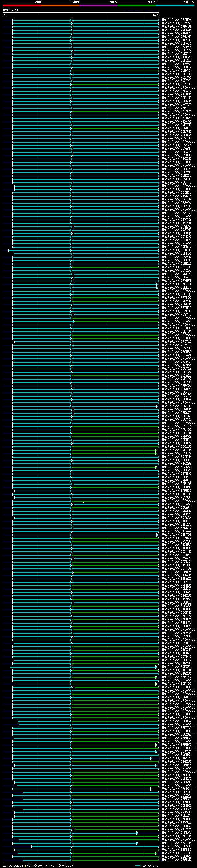Select the UniRef100_B9I718 label

[x=176, y=342]
